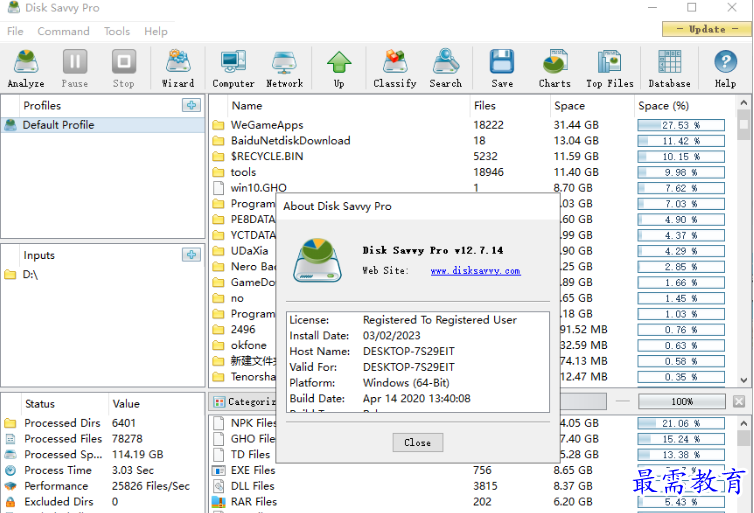Screen dimensions: 754x513
Task: Open the File menu
Action: pyautogui.click(x=15, y=31)
